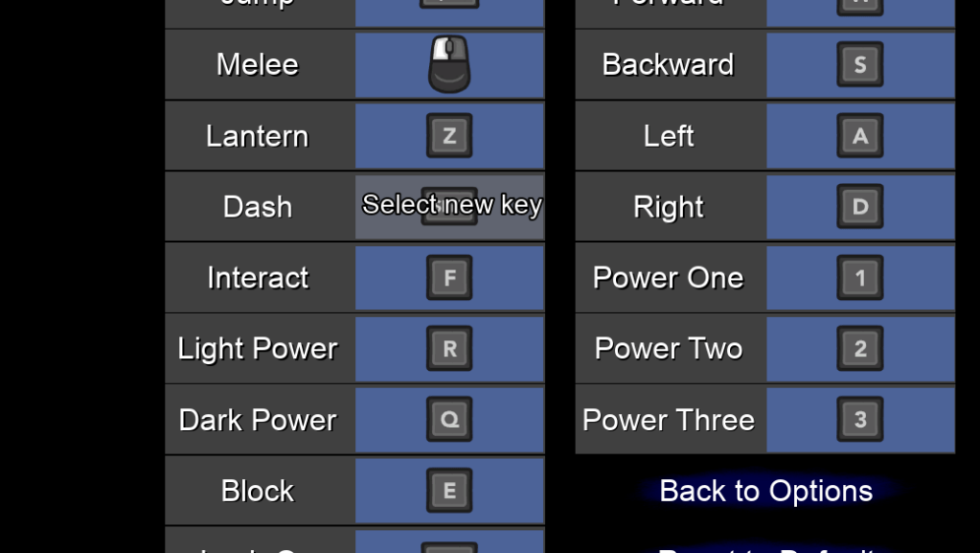Click the E key icon for Block
The image size is (980, 553).
click(449, 491)
